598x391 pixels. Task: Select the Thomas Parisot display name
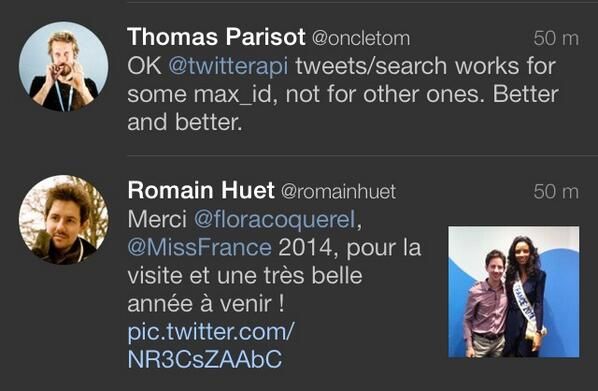click(216, 37)
